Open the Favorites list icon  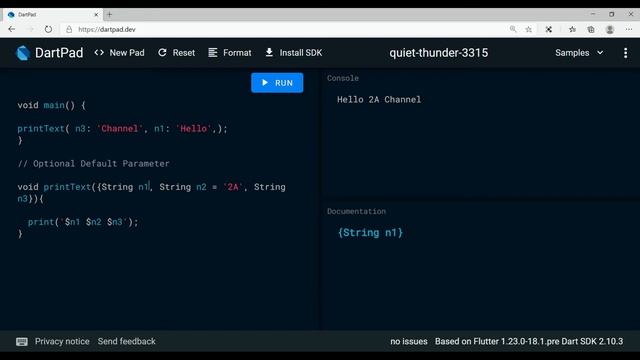tap(572, 29)
